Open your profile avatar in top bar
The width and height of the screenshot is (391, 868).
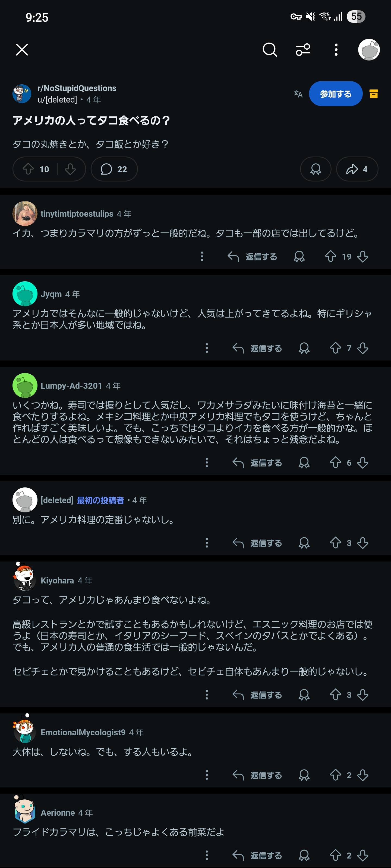369,50
